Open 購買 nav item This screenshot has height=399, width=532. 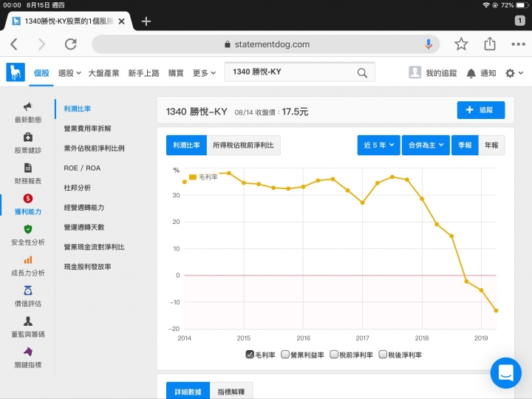pyautogui.click(x=176, y=73)
